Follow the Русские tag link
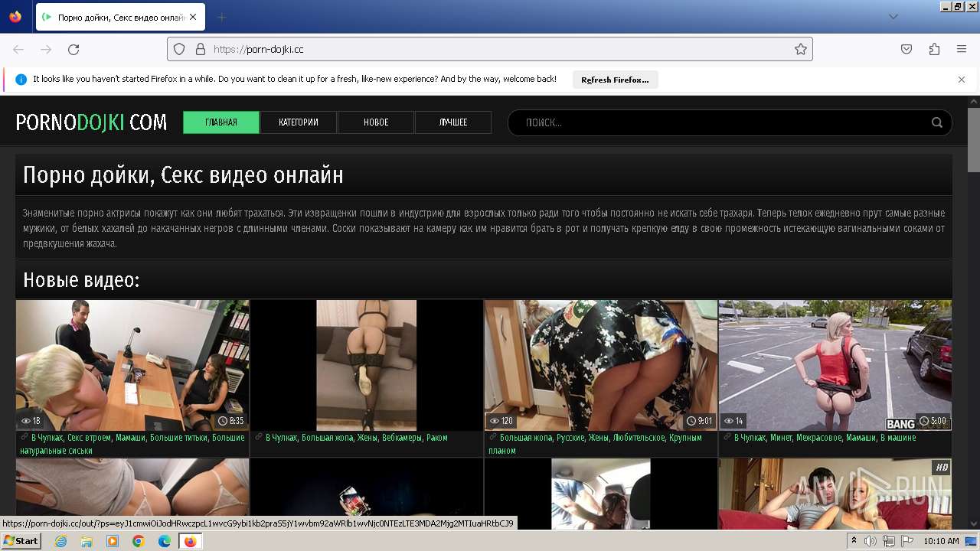This screenshot has height=551, width=980. point(570,438)
